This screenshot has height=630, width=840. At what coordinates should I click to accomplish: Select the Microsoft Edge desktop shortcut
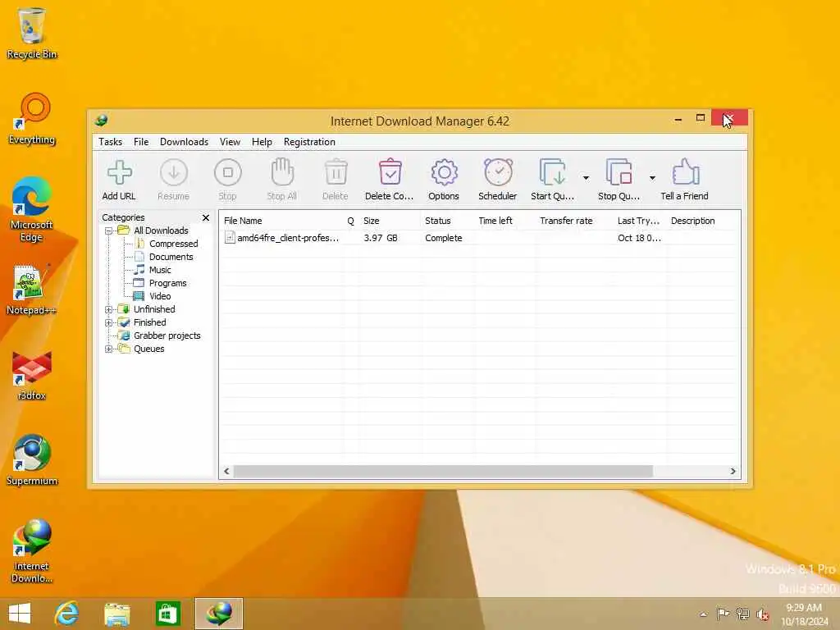32,209
